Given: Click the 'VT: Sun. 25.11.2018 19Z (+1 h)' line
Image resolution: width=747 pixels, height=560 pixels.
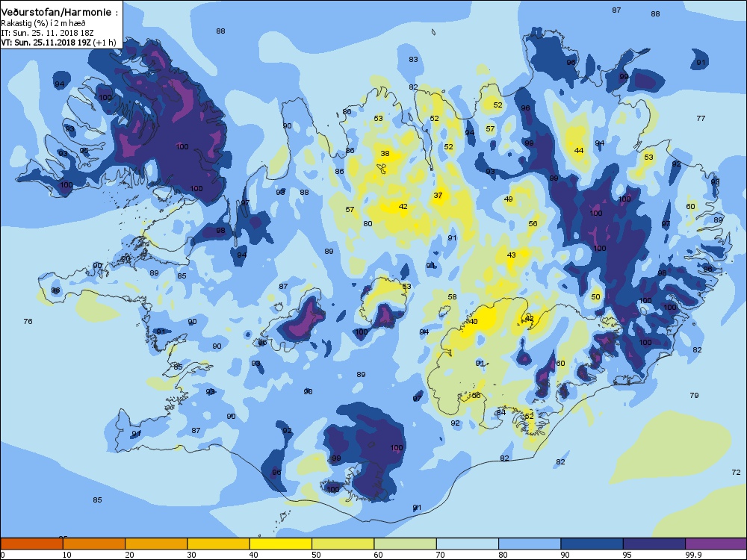Looking at the screenshot, I should [x=58, y=43].
